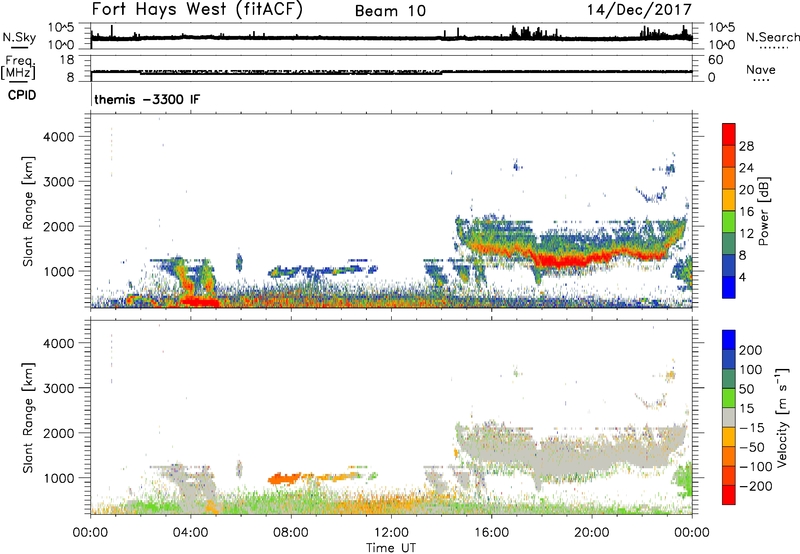Click the "04:00" time tick label
The height and width of the screenshot is (554, 800).
pos(190,533)
